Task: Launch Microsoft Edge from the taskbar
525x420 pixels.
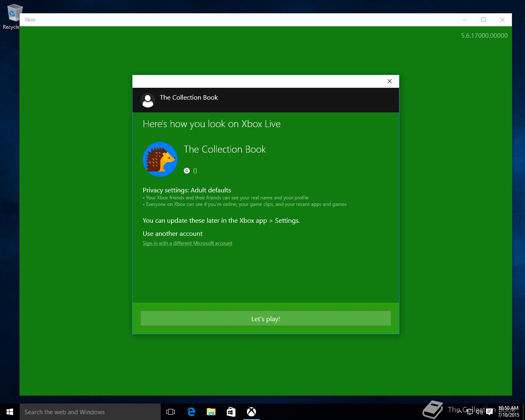Action: [x=191, y=412]
